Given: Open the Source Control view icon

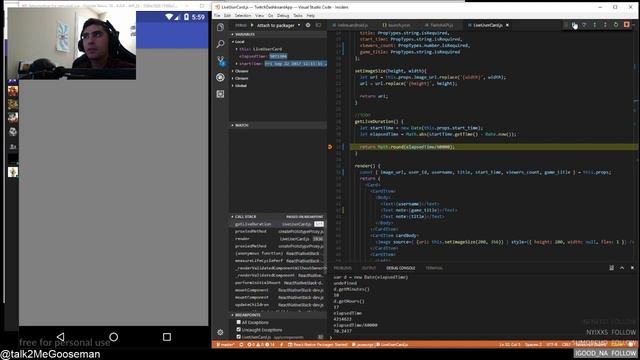Looking at the screenshot, I should click(220, 61).
